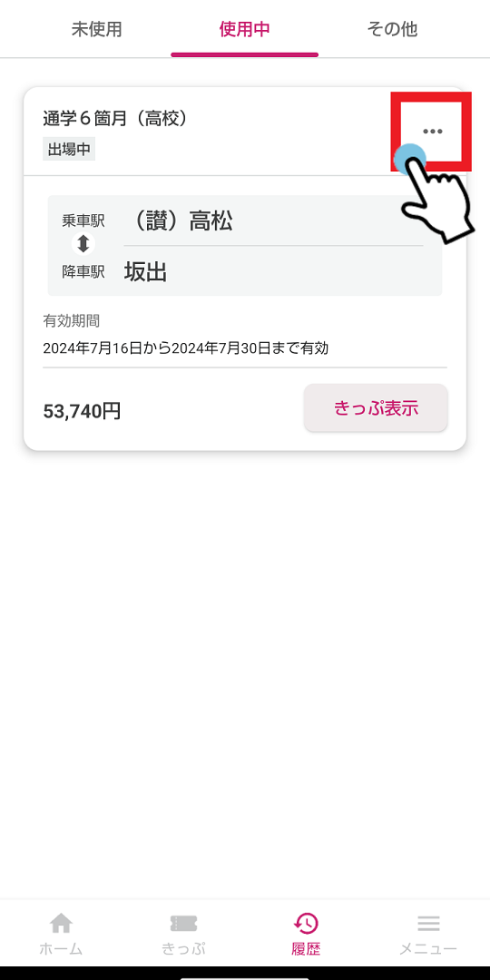
Task: Tap the up-down arrow between stations
Action: 83,244
